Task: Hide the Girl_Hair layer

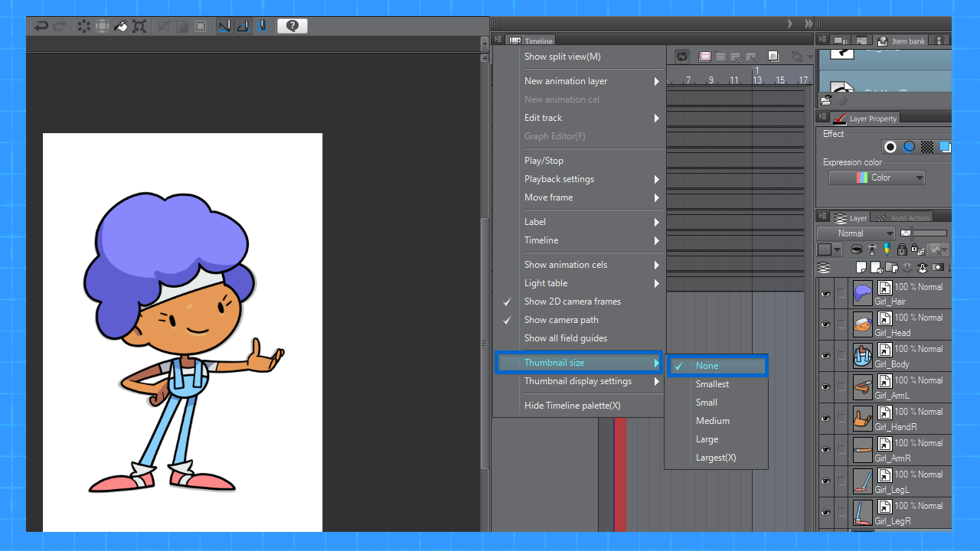Action: click(825, 293)
